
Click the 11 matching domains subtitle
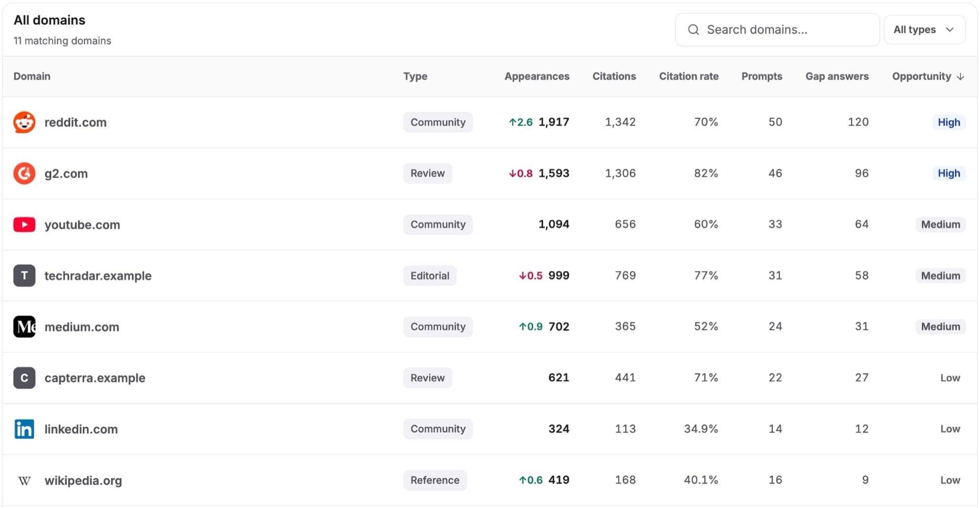[62, 41]
